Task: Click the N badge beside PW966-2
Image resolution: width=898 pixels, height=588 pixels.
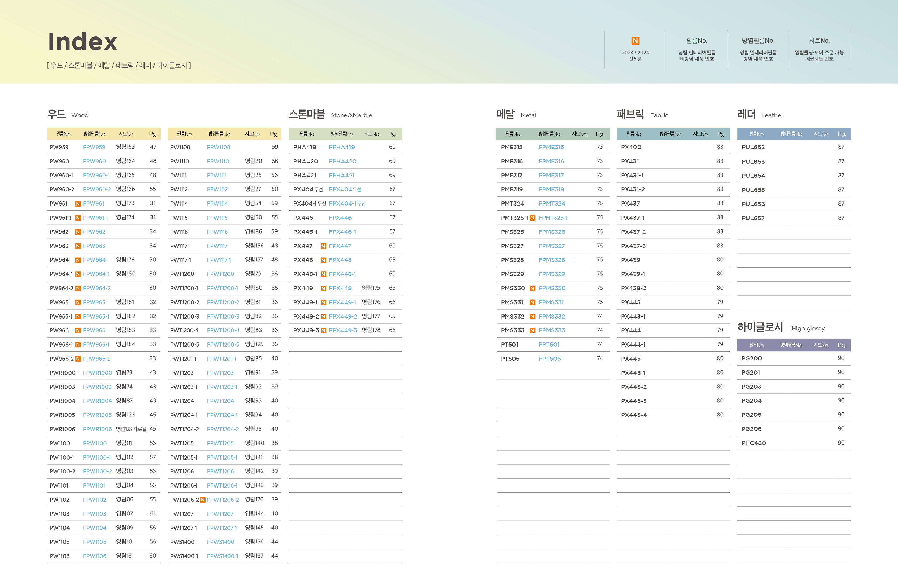Action: tap(78, 359)
